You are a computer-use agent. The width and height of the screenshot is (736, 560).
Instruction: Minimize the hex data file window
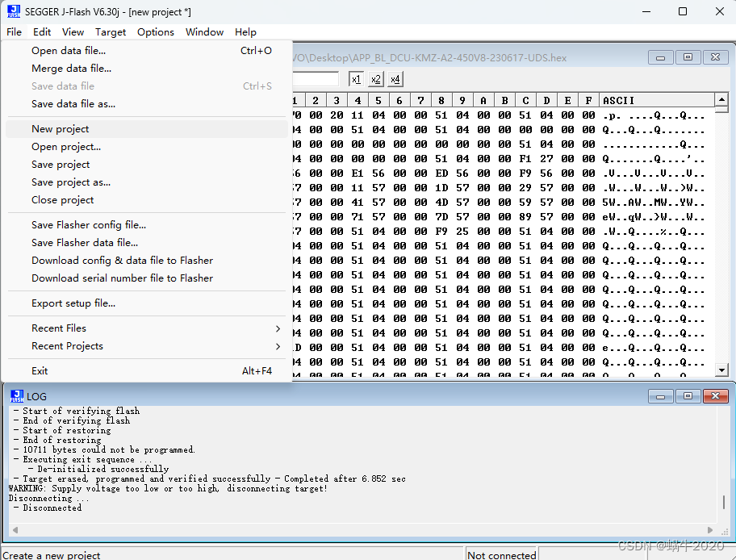click(660, 57)
